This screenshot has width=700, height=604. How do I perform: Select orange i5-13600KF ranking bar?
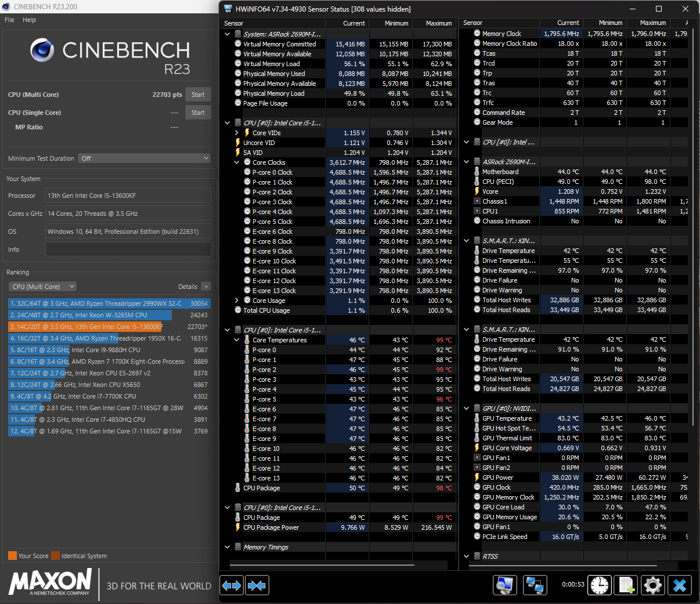point(85,327)
